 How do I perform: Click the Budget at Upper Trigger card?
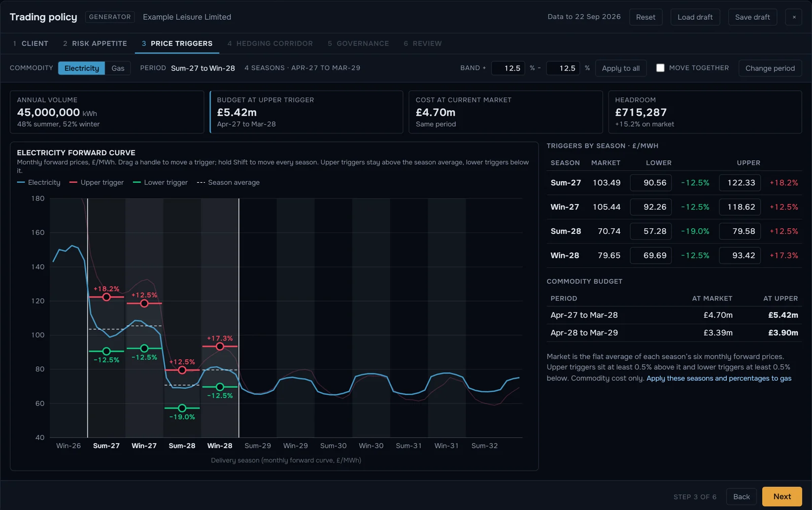(307, 112)
